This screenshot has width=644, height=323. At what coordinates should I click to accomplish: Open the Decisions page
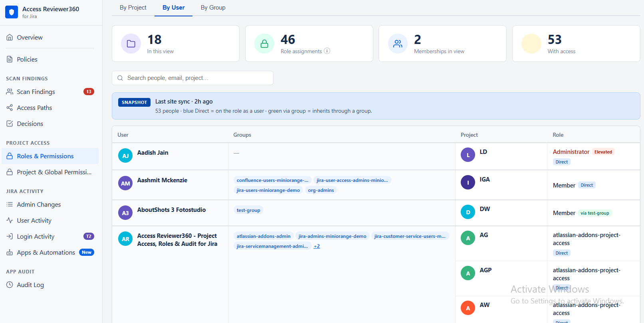coord(50,124)
